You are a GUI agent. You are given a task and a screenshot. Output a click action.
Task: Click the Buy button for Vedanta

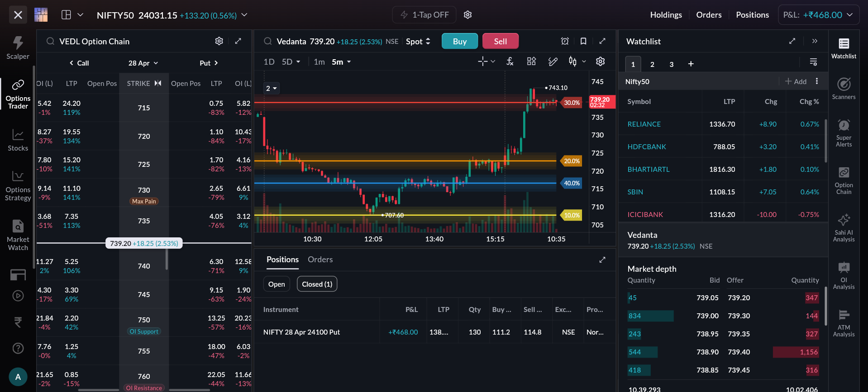[460, 41]
